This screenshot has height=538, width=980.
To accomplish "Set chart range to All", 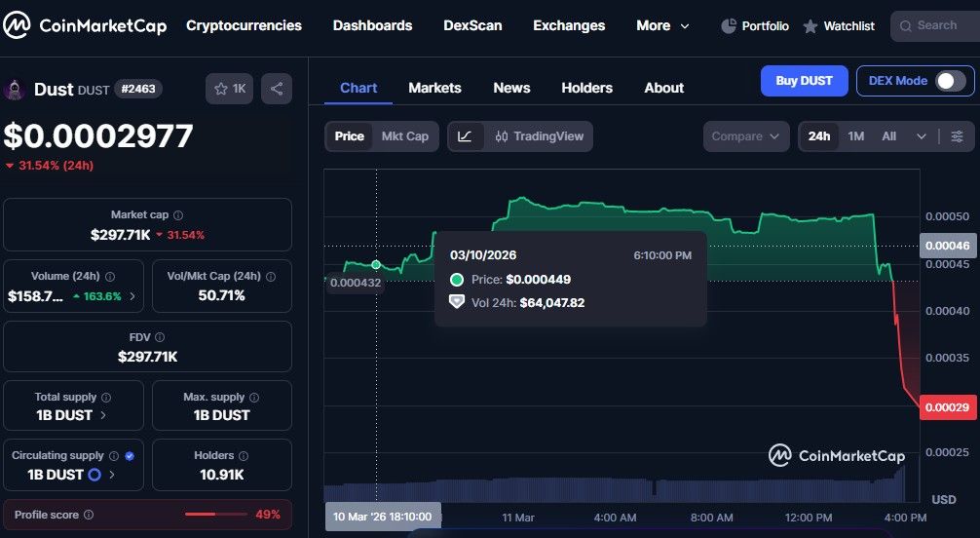I will [x=888, y=136].
